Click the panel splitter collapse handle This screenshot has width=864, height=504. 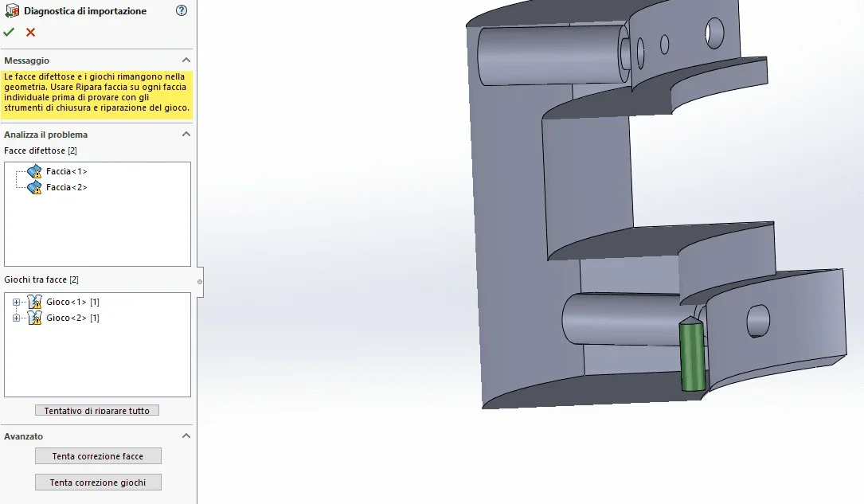tap(200, 282)
